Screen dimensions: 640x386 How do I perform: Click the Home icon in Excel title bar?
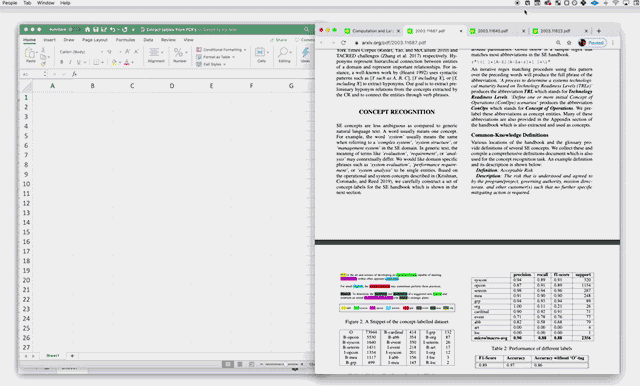(x=87, y=29)
